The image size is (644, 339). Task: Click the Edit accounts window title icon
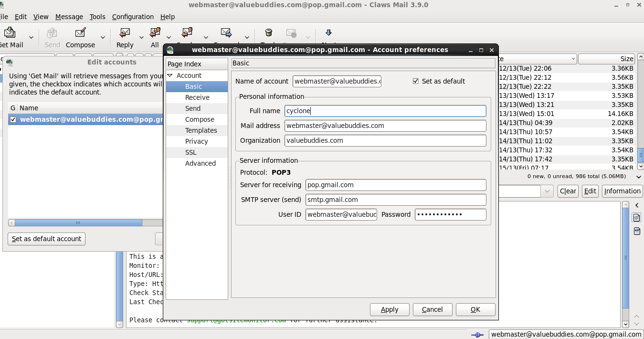(x=10, y=62)
